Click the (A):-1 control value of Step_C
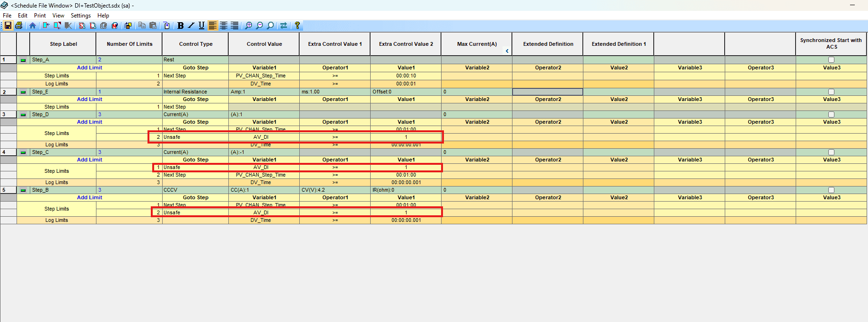Screen dimensions: 868x322 264,153
